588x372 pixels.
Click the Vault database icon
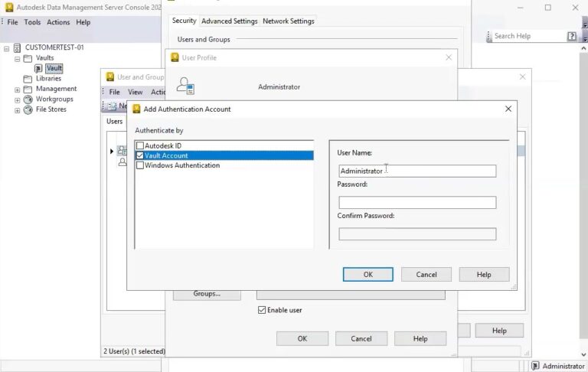pyautogui.click(x=38, y=68)
